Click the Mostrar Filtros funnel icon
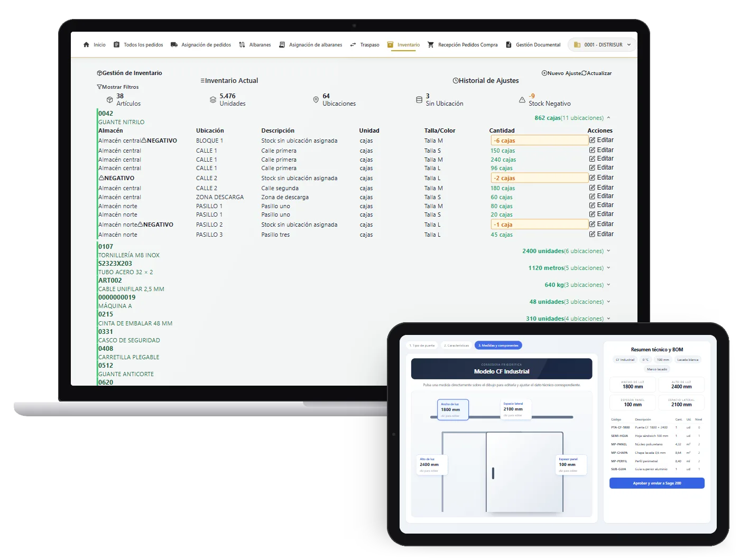 [x=99, y=87]
